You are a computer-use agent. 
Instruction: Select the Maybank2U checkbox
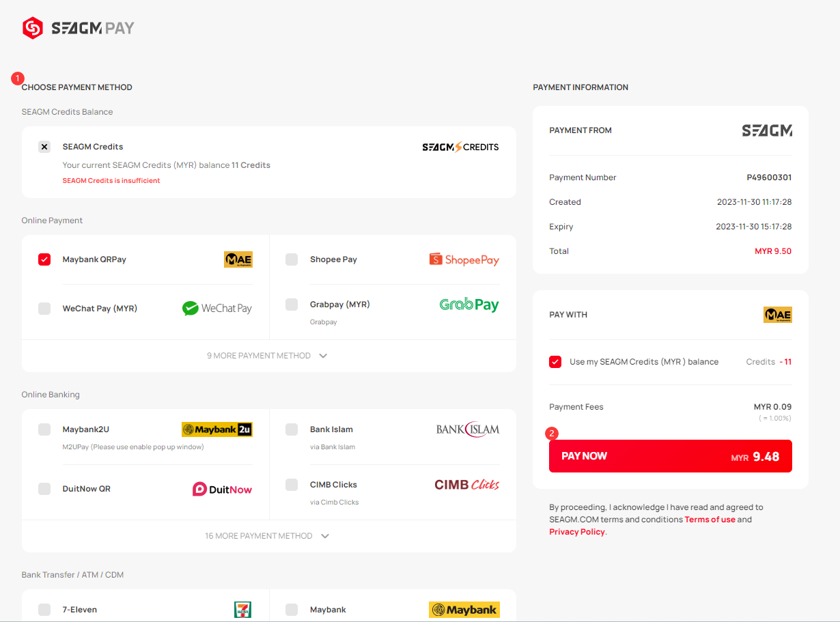point(44,429)
